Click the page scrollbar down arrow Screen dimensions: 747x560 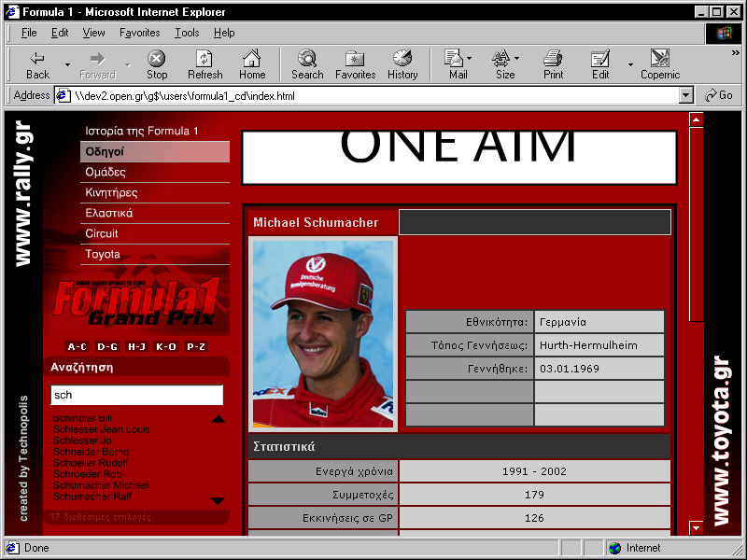point(696,527)
